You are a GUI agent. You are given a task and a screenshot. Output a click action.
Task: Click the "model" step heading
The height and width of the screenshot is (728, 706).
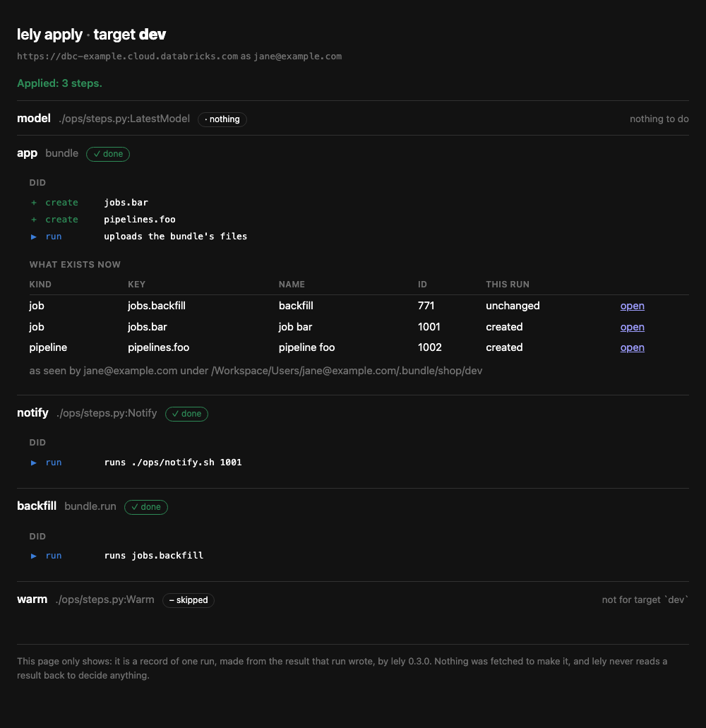[x=34, y=119]
